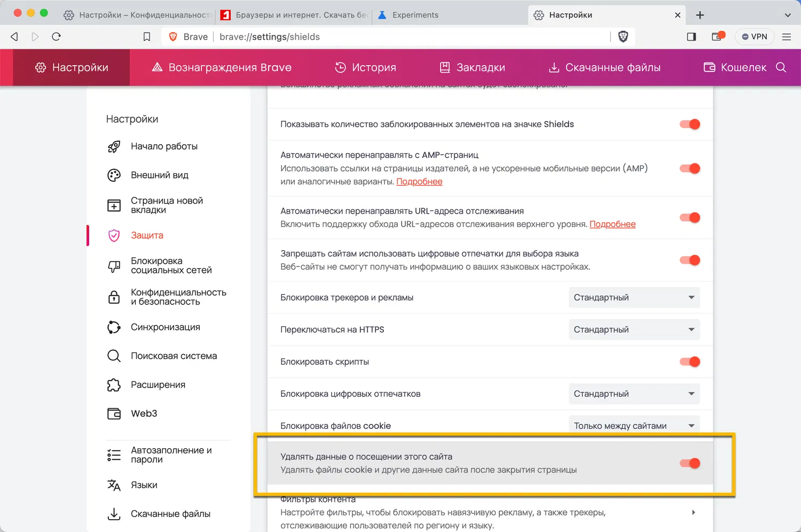The height and width of the screenshot is (532, 801).
Task: Disable the Блокировать скрипты toggle
Action: click(x=689, y=362)
